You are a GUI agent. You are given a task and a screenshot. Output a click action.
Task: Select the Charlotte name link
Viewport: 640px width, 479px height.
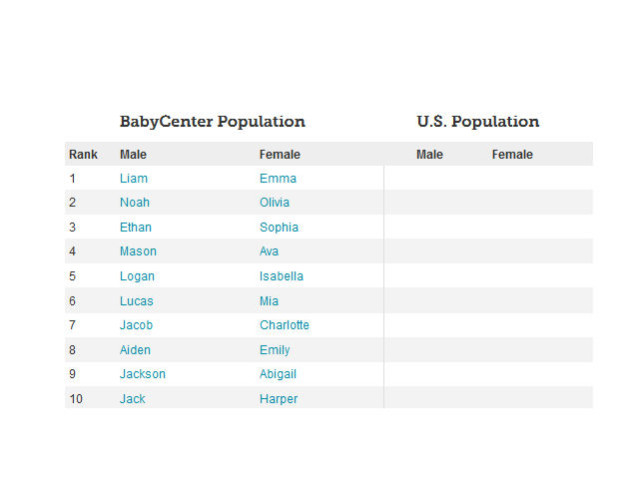pos(284,325)
